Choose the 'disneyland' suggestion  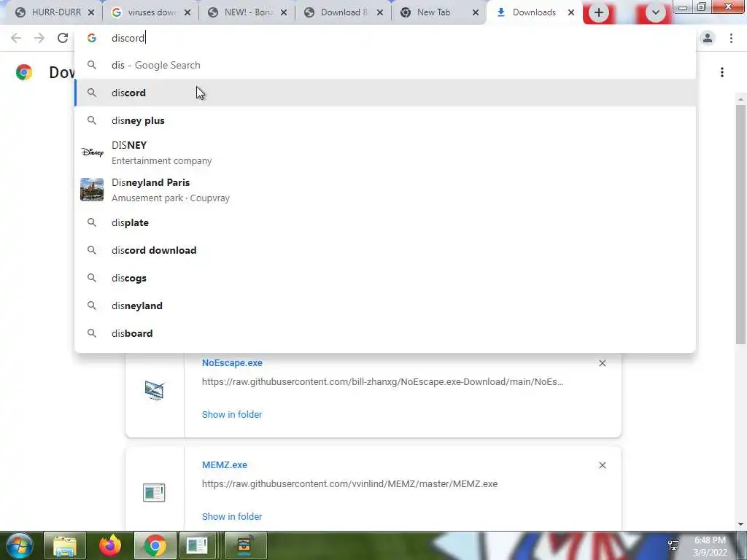click(385, 306)
